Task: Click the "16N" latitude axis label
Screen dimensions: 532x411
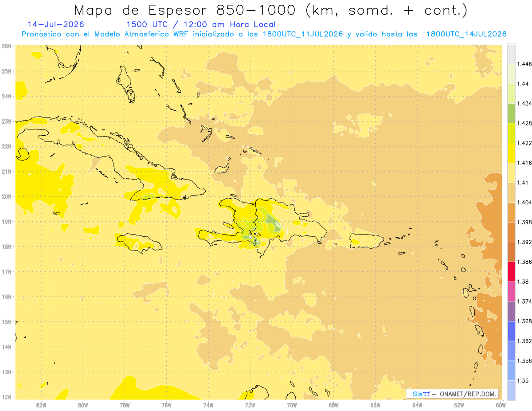Action: [x=7, y=297]
